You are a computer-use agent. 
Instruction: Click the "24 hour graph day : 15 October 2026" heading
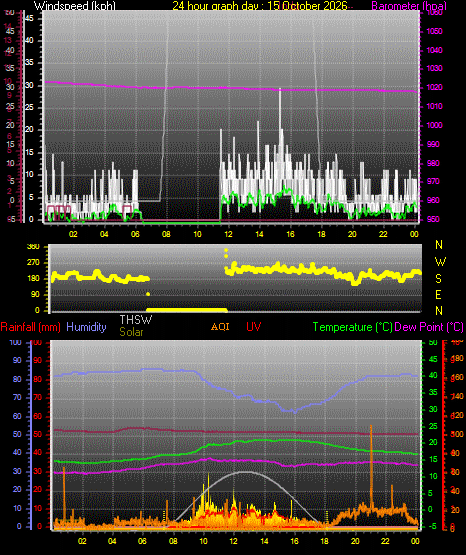point(260,6)
